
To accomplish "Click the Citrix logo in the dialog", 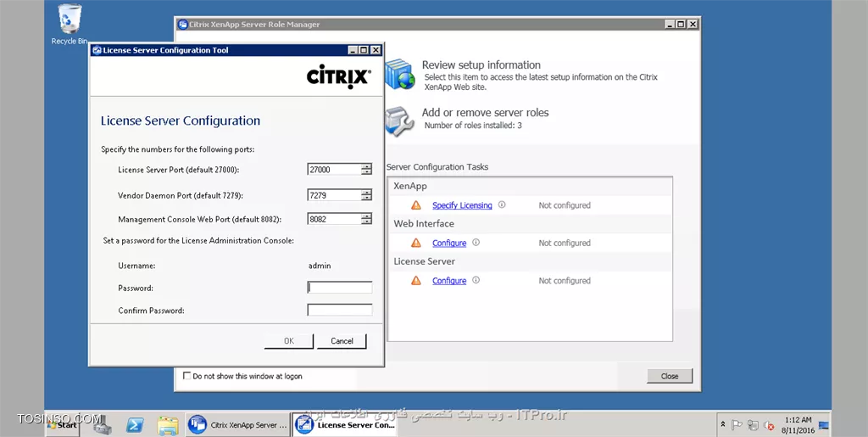I will tap(339, 77).
